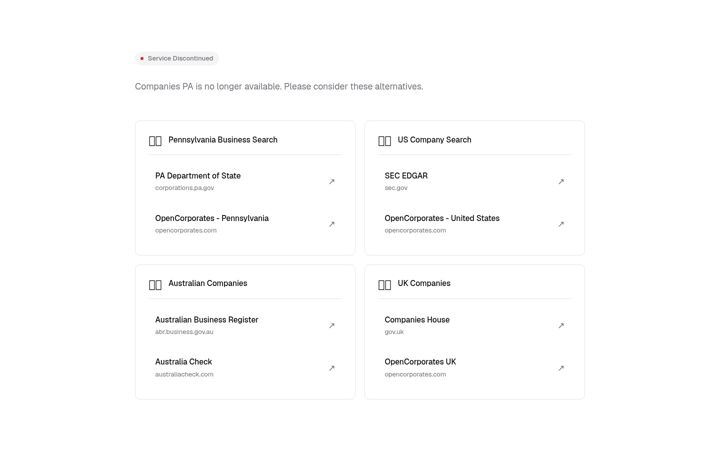Click the US Company Search heading

click(x=434, y=140)
